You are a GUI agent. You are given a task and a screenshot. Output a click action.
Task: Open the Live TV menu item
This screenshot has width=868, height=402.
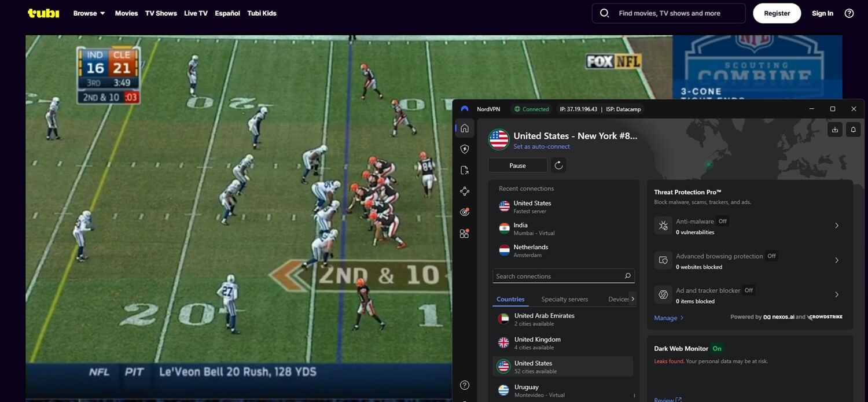(195, 13)
